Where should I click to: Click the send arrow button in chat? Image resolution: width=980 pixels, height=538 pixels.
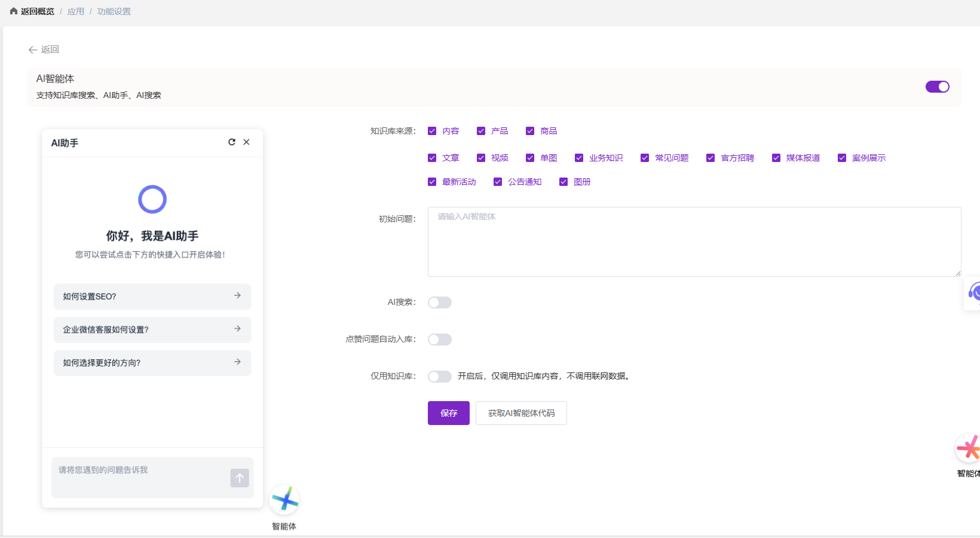(x=240, y=478)
